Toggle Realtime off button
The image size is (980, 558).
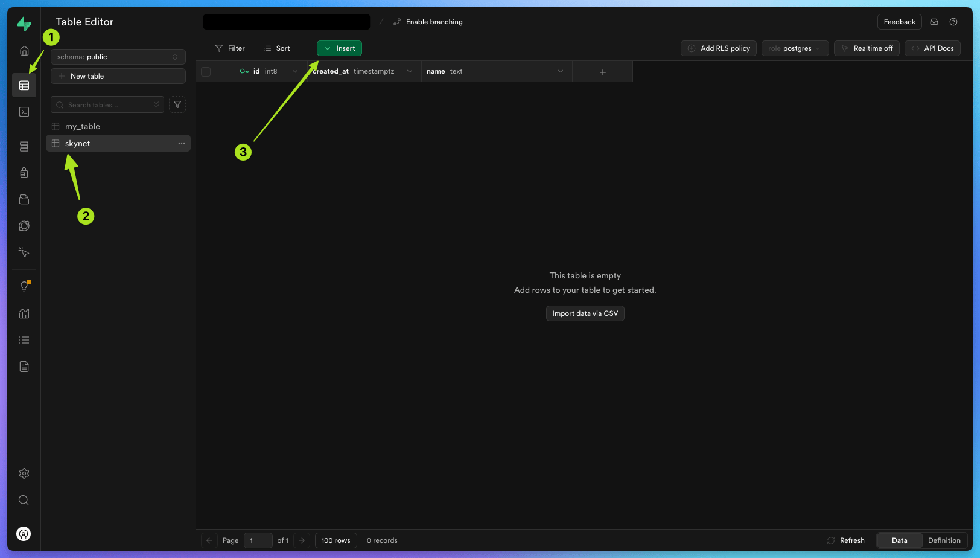coord(867,48)
